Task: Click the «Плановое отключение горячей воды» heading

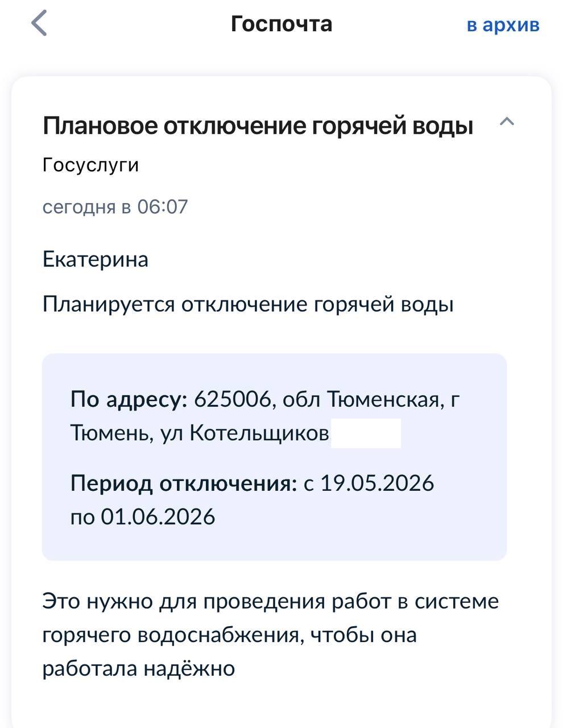Action: click(x=258, y=126)
